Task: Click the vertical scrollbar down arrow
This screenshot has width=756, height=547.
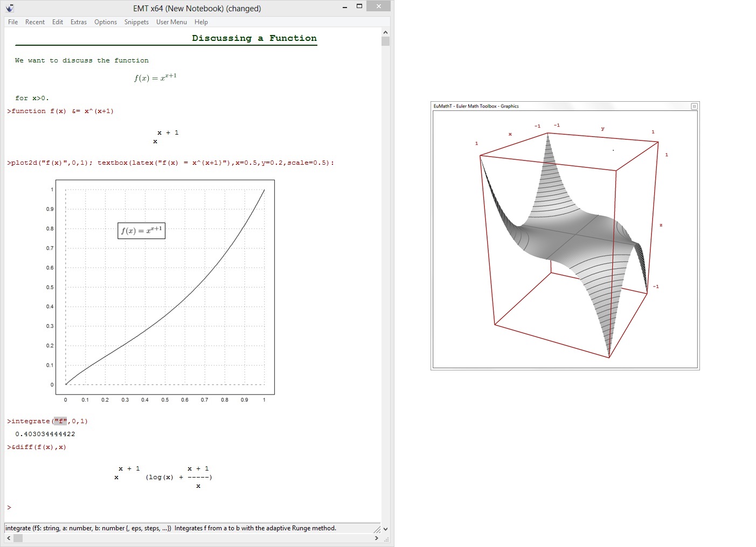Action: [x=385, y=529]
